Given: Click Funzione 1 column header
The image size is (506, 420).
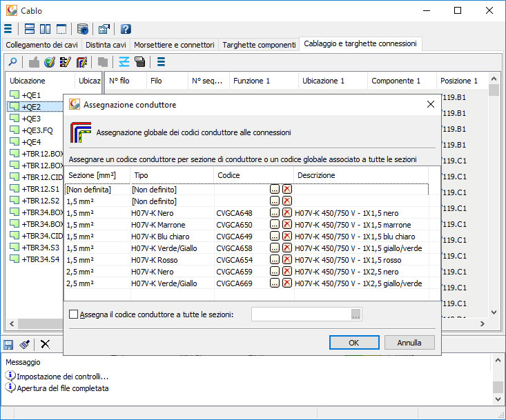Looking at the screenshot, I should [264, 81].
